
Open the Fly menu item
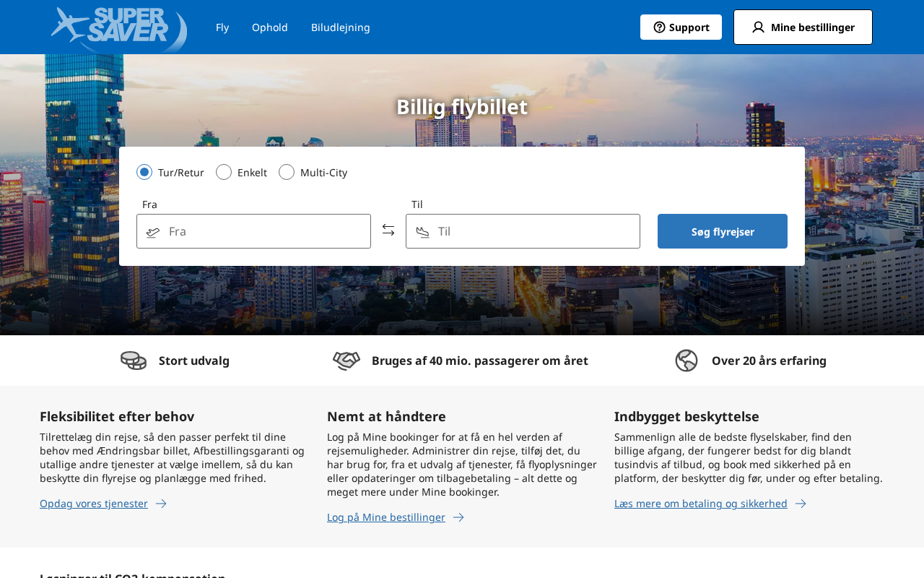222,27
